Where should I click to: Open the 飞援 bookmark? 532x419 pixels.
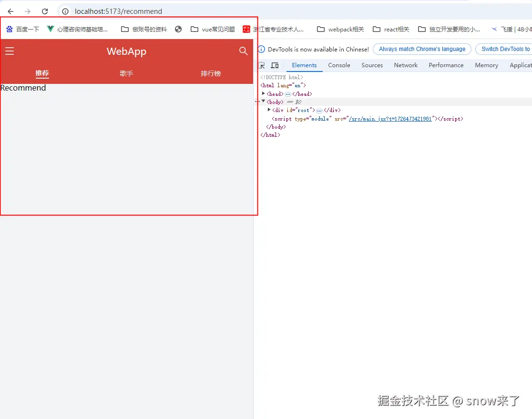512,30
